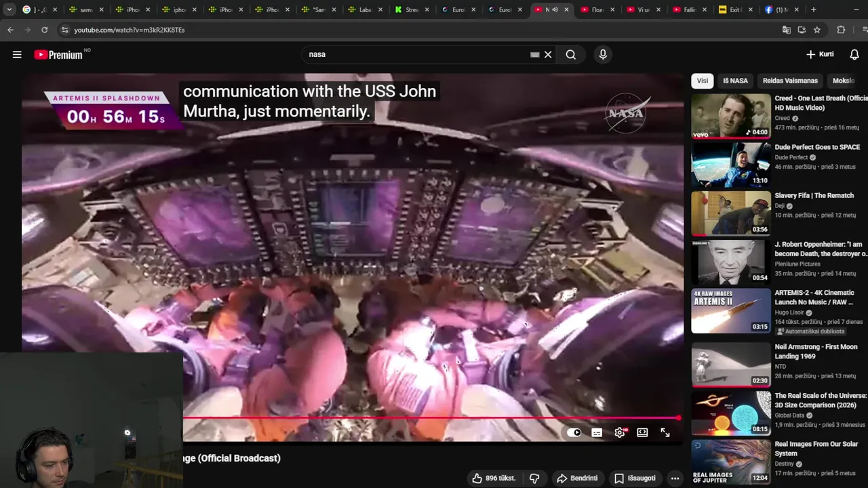Image resolution: width=868 pixels, height=488 pixels.
Task: Save video via Išsaugoti button
Action: [635, 478]
